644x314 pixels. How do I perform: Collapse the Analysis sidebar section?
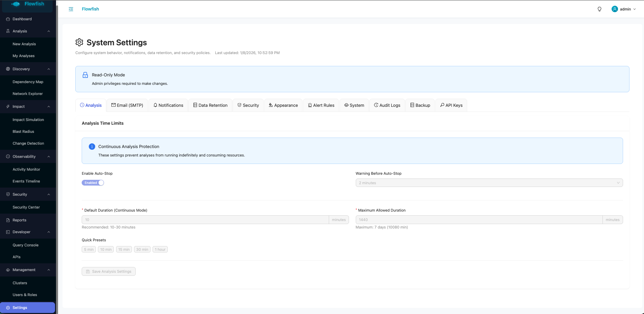click(x=49, y=31)
